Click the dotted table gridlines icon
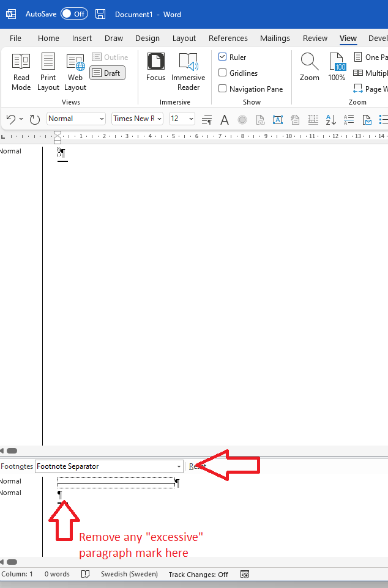Image resolution: width=388 pixels, height=588 pixels. point(313,120)
